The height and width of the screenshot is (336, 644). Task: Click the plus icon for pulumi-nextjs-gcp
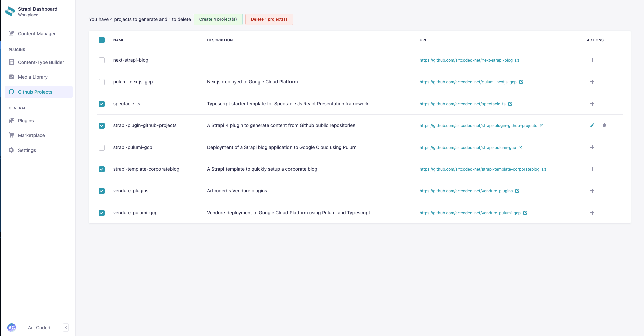592,82
